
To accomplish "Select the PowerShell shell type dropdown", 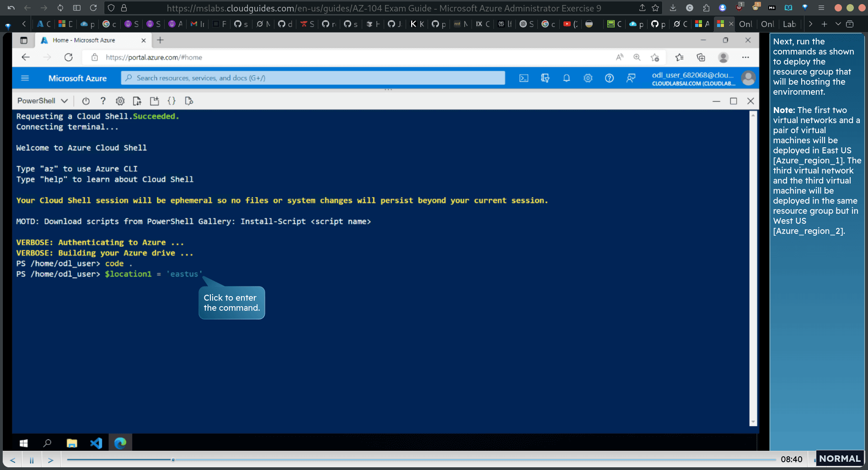I will [43, 101].
